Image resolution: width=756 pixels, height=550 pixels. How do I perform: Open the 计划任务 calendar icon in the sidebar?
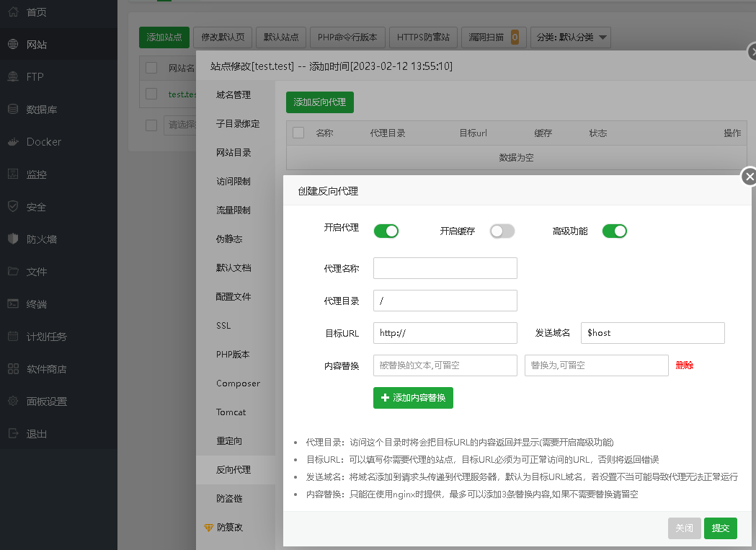13,336
